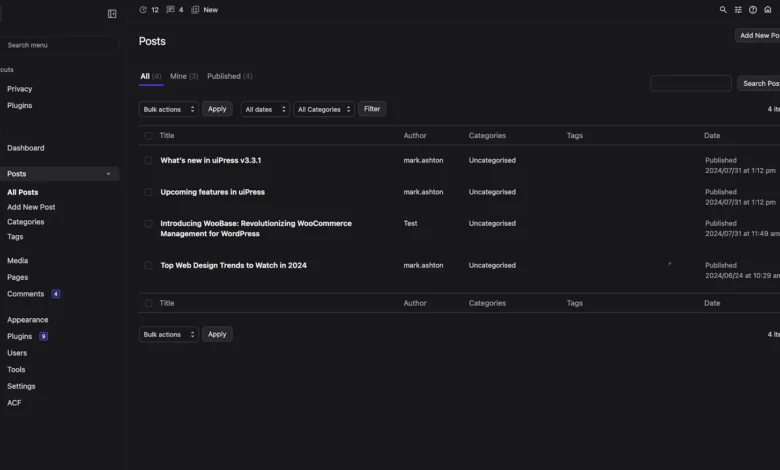Open Comments badge showing 4 in sidebar
The image size is (780, 470).
click(56, 294)
